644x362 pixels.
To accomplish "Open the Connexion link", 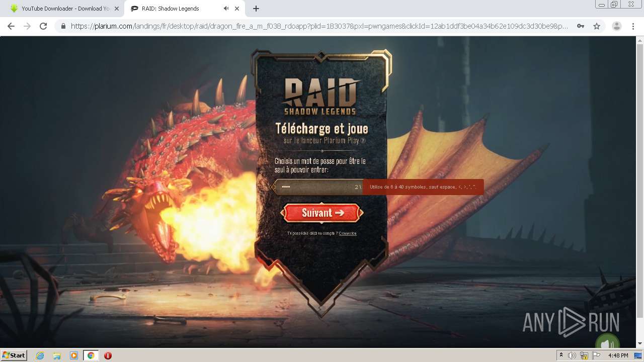I will tap(348, 233).
